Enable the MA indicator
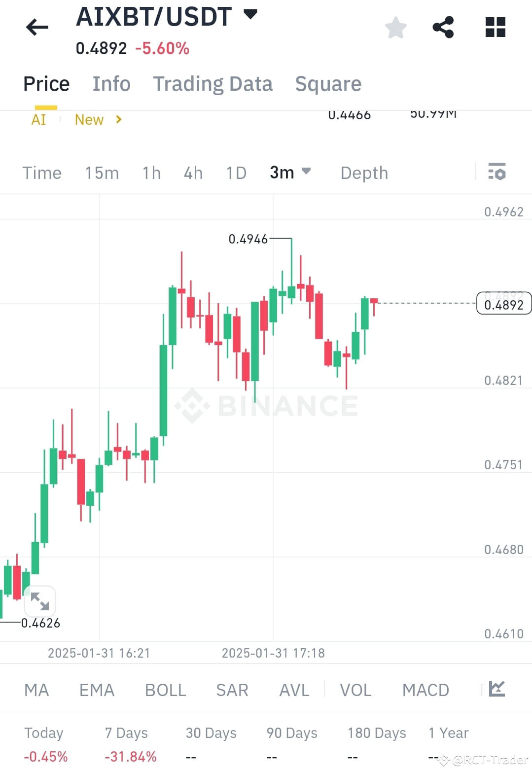The image size is (532, 771). [x=36, y=690]
